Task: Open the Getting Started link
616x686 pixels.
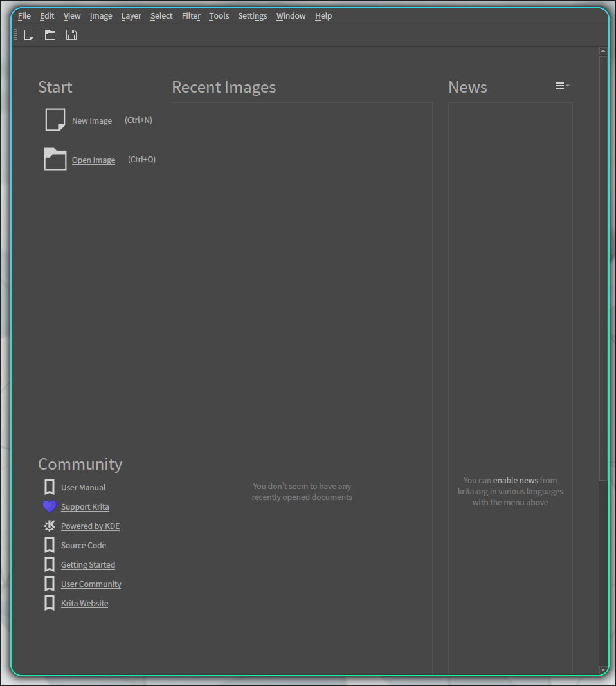Action: [88, 564]
